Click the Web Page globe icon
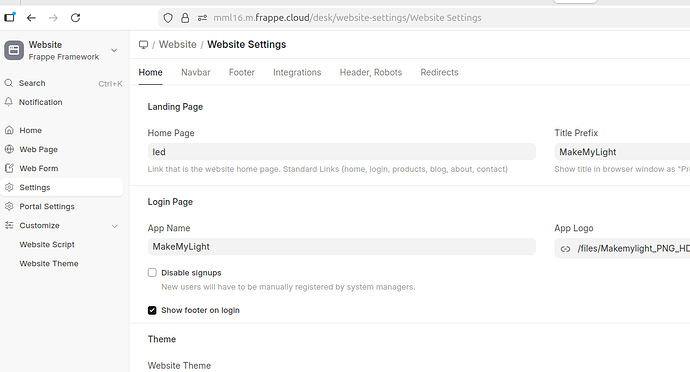690x372 pixels. (x=9, y=149)
